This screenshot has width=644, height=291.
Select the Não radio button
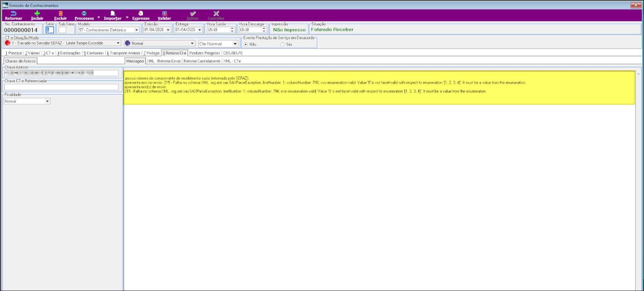[246, 44]
